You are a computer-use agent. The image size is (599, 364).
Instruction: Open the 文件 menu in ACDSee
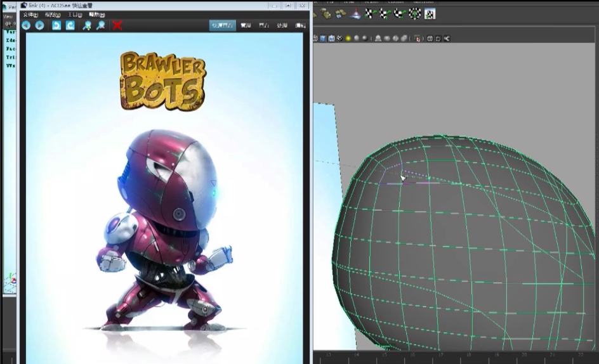click(x=30, y=15)
